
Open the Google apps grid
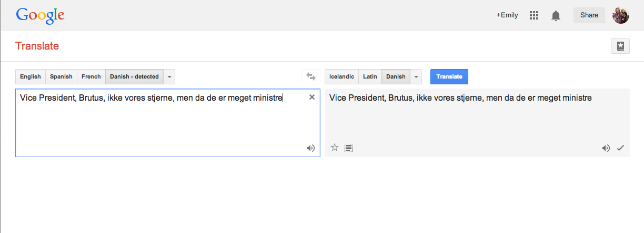coord(534,15)
